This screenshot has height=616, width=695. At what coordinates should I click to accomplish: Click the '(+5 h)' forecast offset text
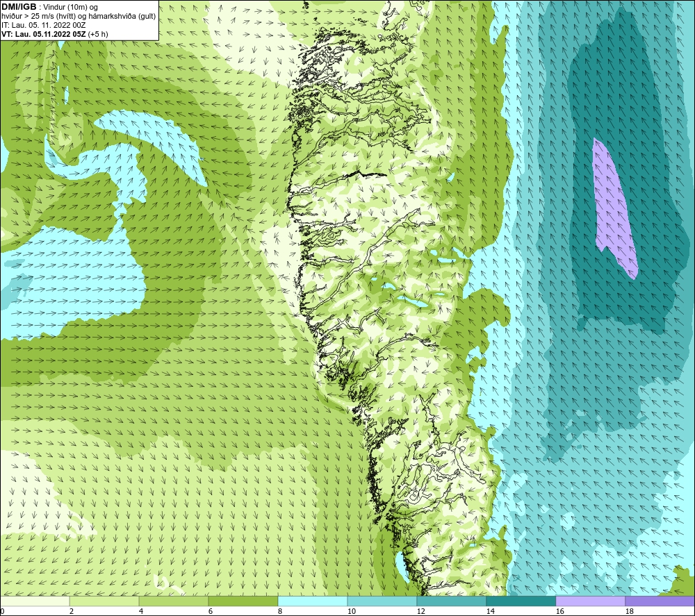[x=98, y=34]
